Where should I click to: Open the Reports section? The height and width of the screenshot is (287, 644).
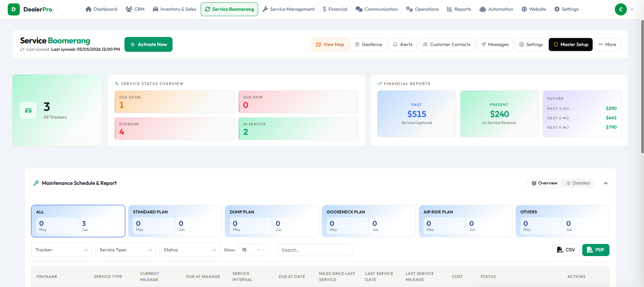[x=459, y=9]
